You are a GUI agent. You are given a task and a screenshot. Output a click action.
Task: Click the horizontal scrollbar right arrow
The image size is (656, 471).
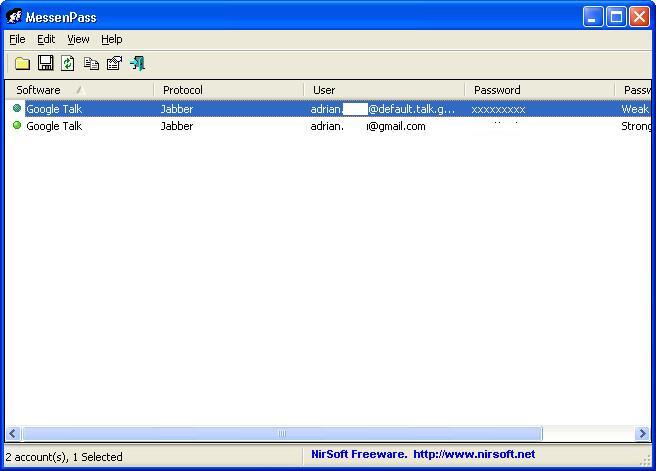(642, 433)
